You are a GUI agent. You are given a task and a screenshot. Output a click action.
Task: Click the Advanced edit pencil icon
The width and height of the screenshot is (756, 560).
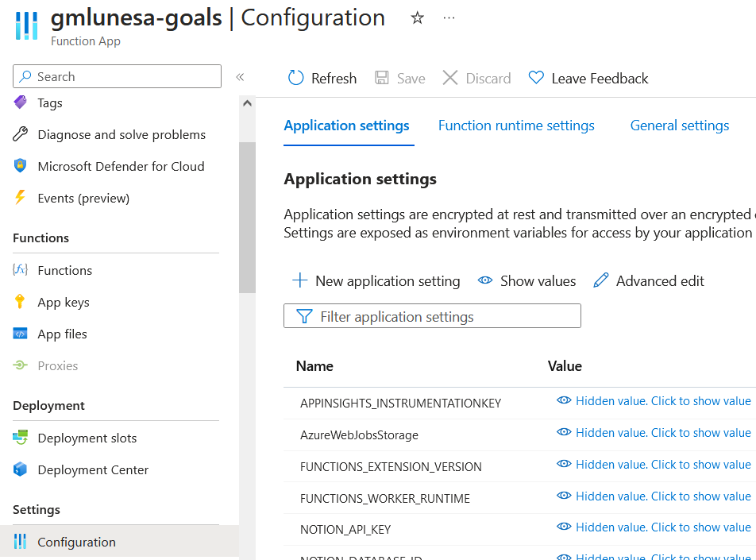click(601, 280)
